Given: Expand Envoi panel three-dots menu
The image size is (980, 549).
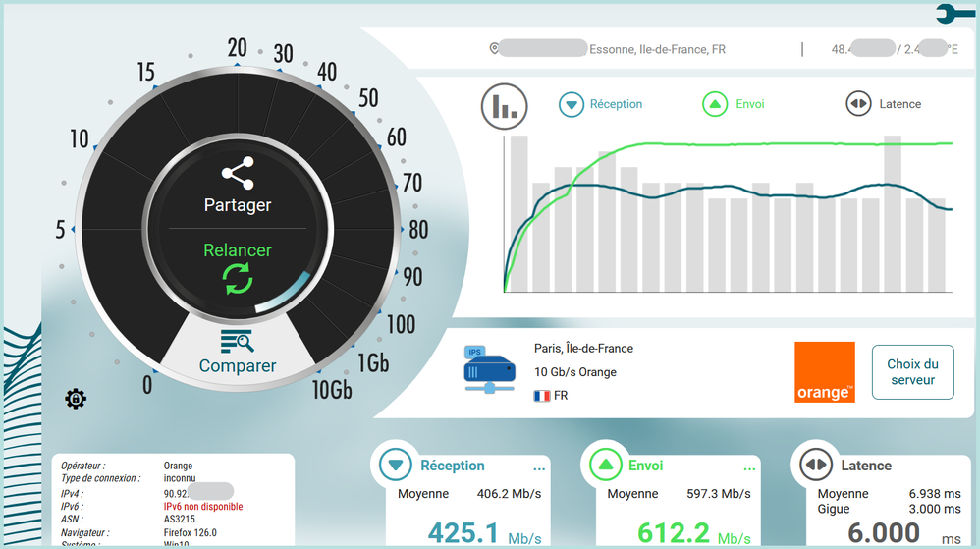Looking at the screenshot, I should (750, 468).
